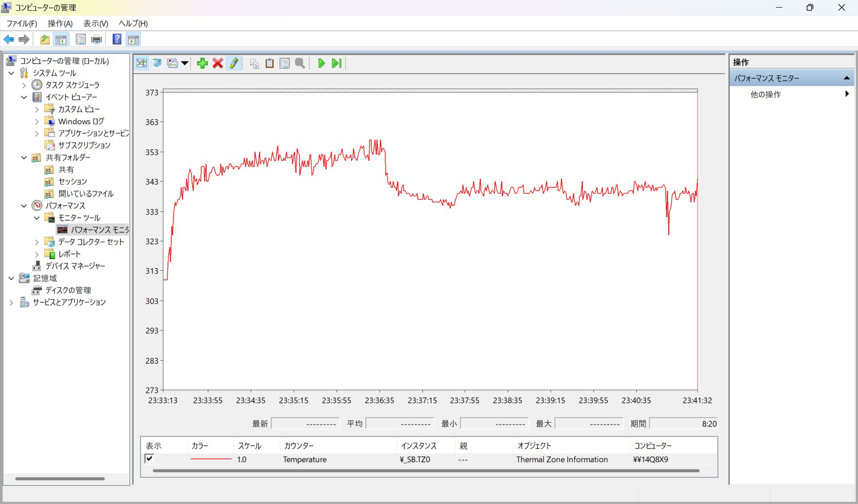Click the コンピューター column header

[x=673, y=446]
